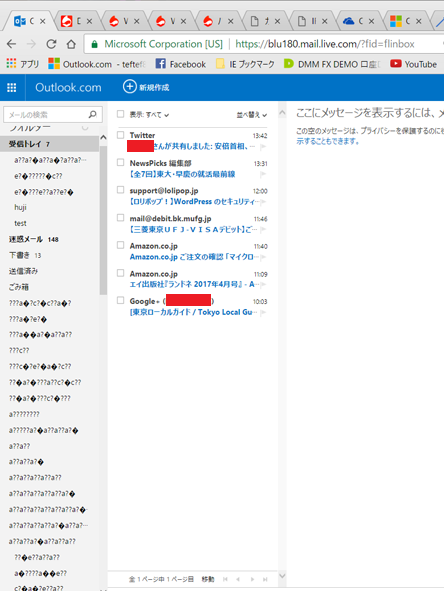Check the Twitter message checkbox
Viewport: 444px width, 591px height.
click(120, 135)
